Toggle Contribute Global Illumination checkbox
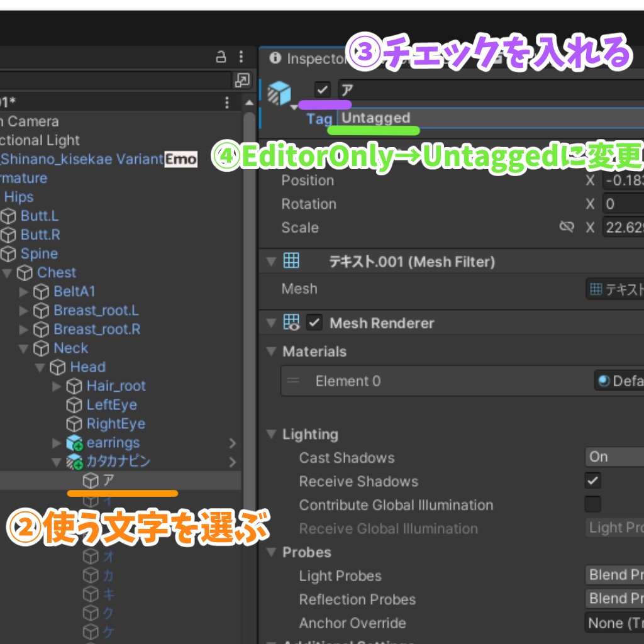 pyautogui.click(x=592, y=504)
